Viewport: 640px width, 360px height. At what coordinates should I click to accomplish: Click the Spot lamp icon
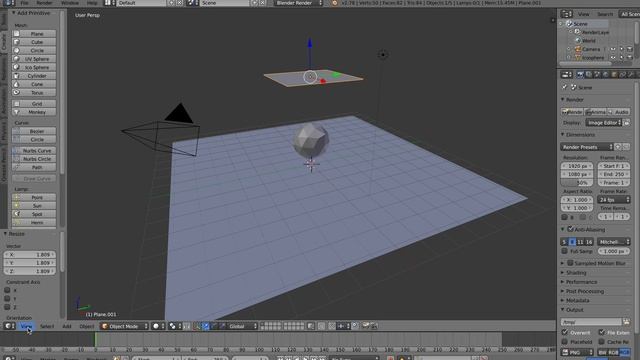(x=16, y=214)
